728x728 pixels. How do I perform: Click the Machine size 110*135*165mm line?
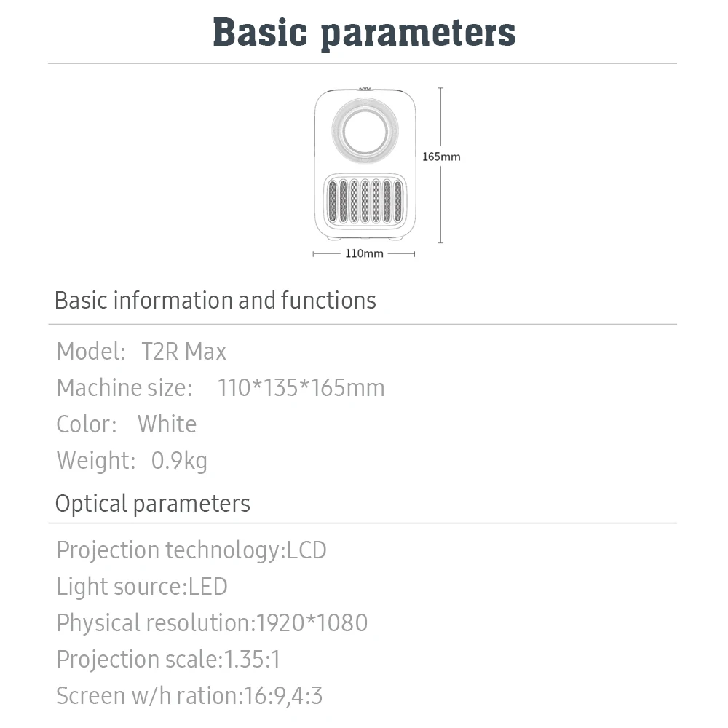tap(221, 388)
